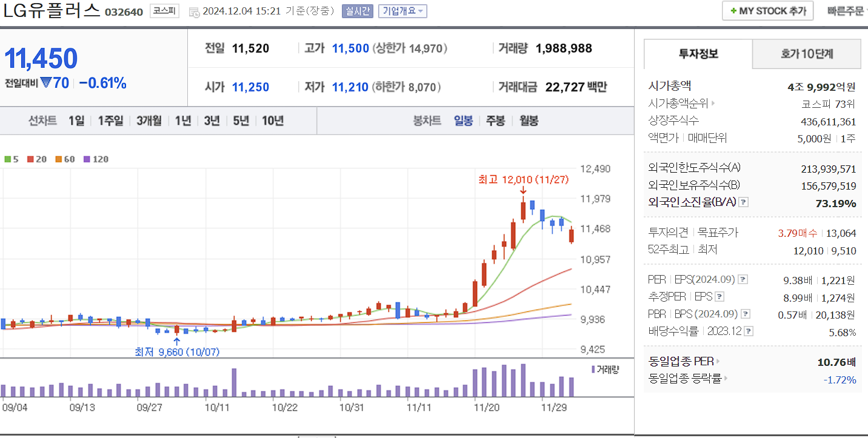Viewport: 868px width, 438px height.
Task: Click the 10.76배 sector PER value
Action: coord(836,362)
